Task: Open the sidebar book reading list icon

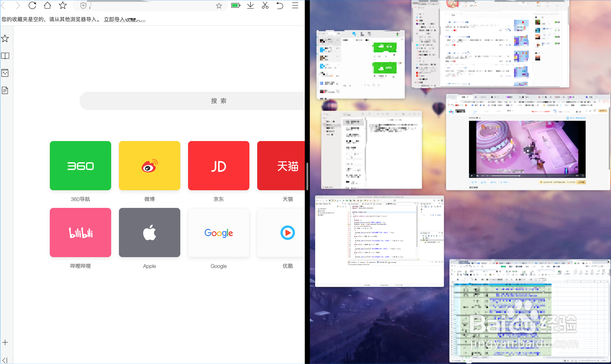Action: (5, 56)
